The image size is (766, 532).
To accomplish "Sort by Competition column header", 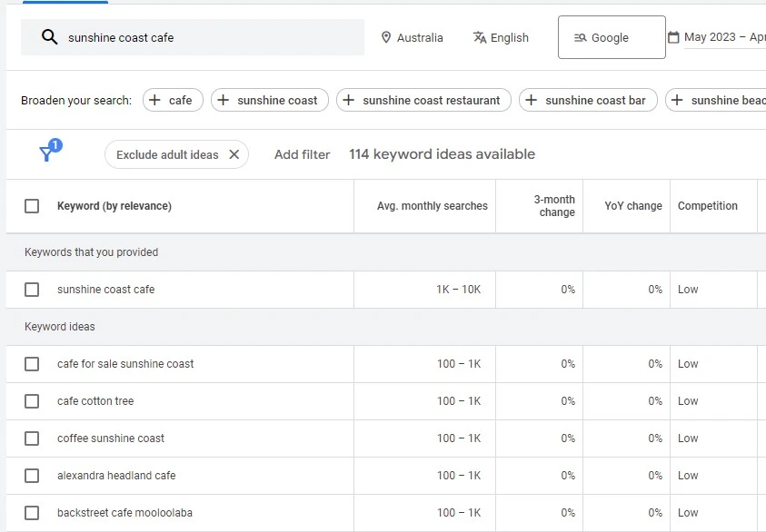I will point(707,206).
